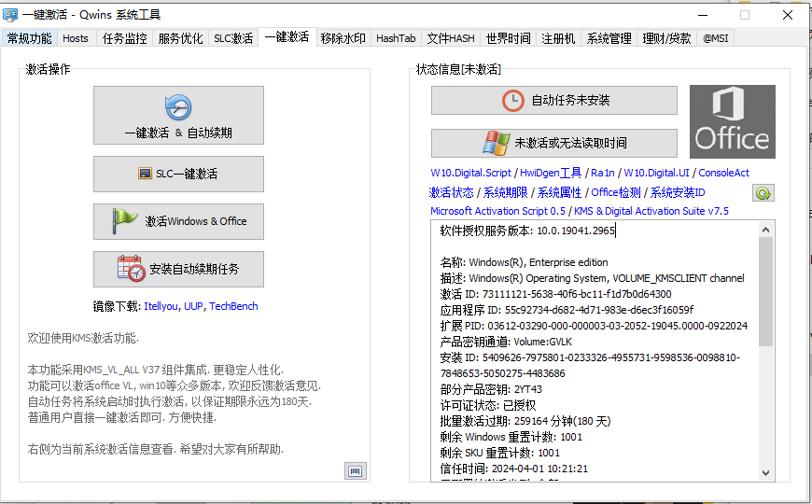Click the 应用程序 ID line

[x=567, y=310]
